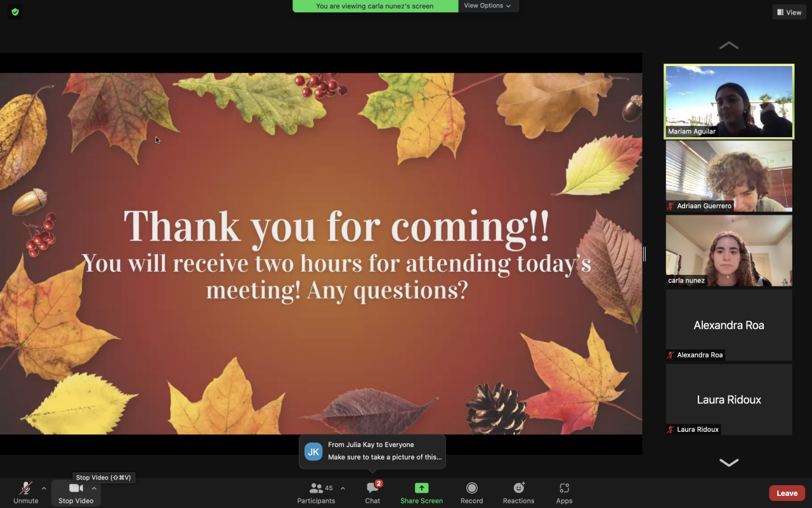Select carla nunez's video tile
Viewport: 812px width, 508px height.
pos(729,251)
